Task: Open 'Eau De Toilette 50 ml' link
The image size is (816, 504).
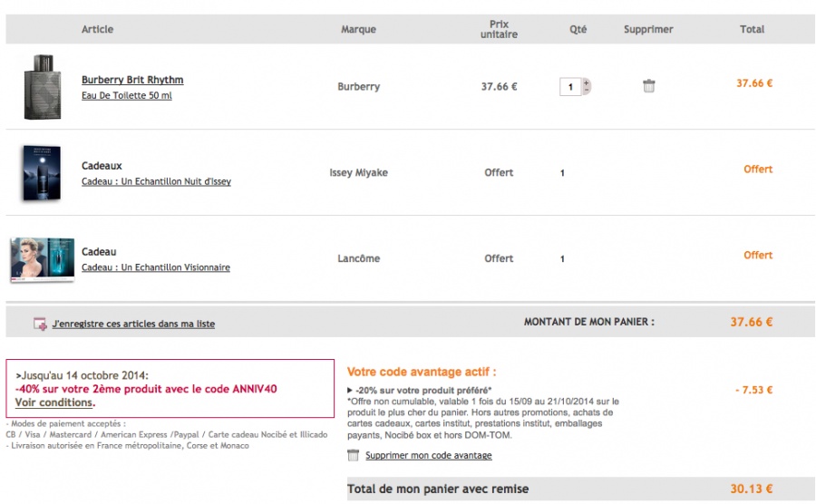Action: click(x=126, y=95)
